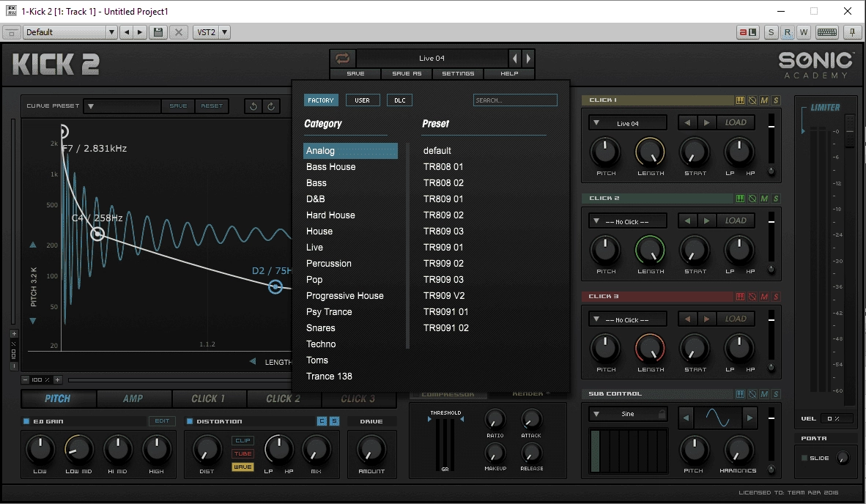Open the Curve Preset dropdown
Image resolution: width=866 pixels, height=504 pixels.
[x=122, y=106]
